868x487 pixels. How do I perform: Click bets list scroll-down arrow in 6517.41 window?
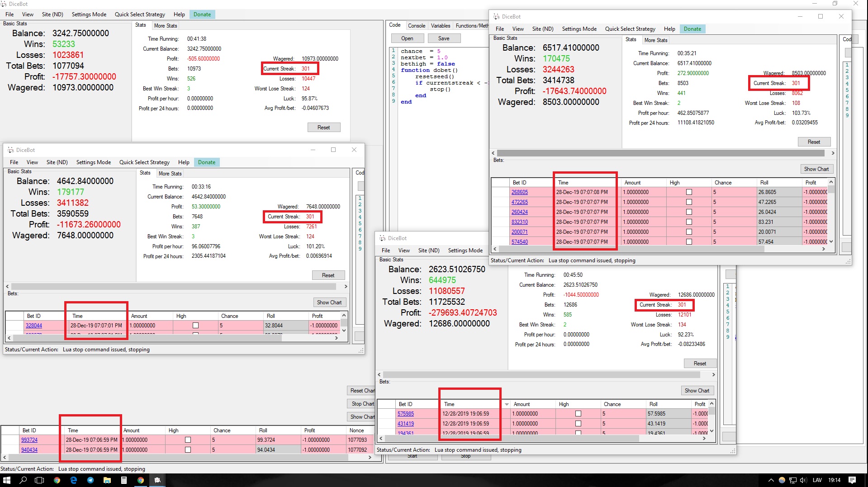pyautogui.click(x=831, y=242)
